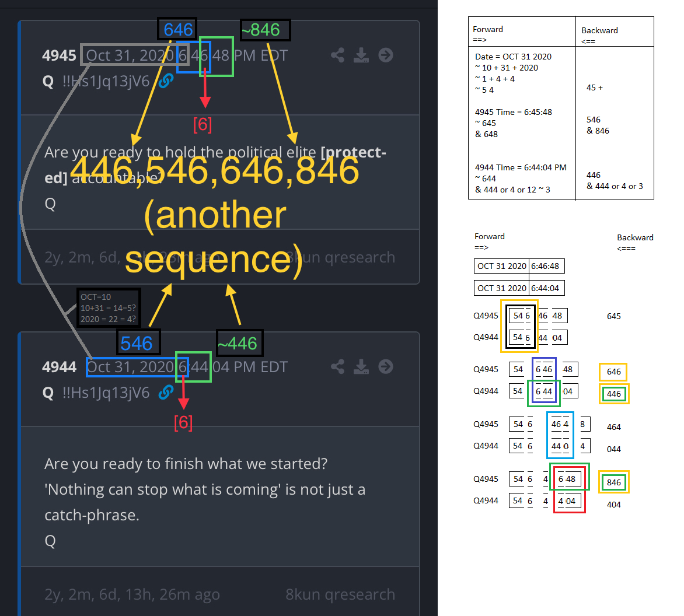Open the tripcode link icon on post 4944
Screen dimensions: 684x616
pyautogui.click(x=166, y=393)
